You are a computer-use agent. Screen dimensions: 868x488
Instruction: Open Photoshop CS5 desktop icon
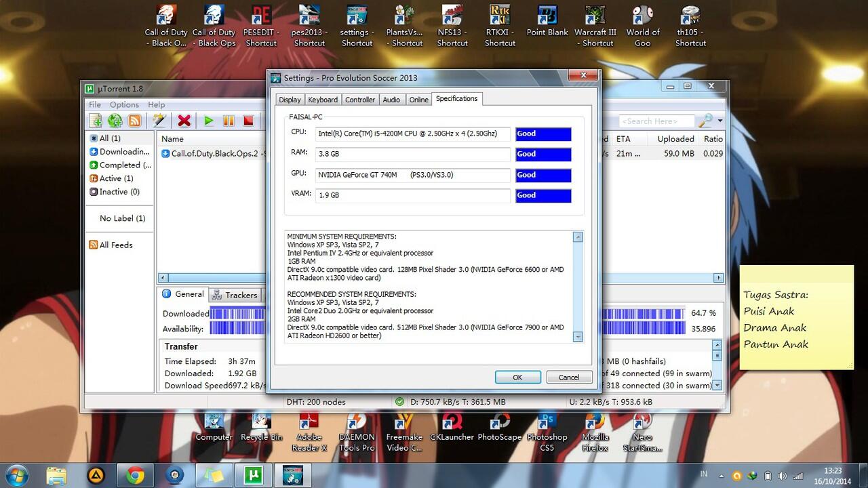pyautogui.click(x=547, y=432)
